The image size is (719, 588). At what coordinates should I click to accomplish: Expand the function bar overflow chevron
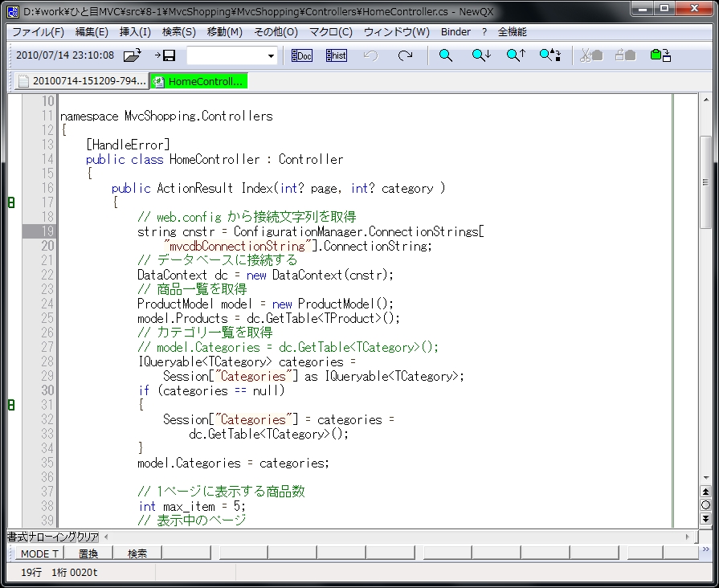pos(705,550)
